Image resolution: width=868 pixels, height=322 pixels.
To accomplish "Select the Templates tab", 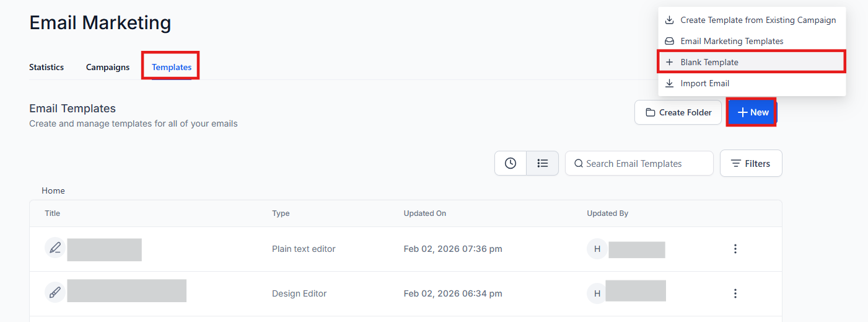I will click(172, 67).
